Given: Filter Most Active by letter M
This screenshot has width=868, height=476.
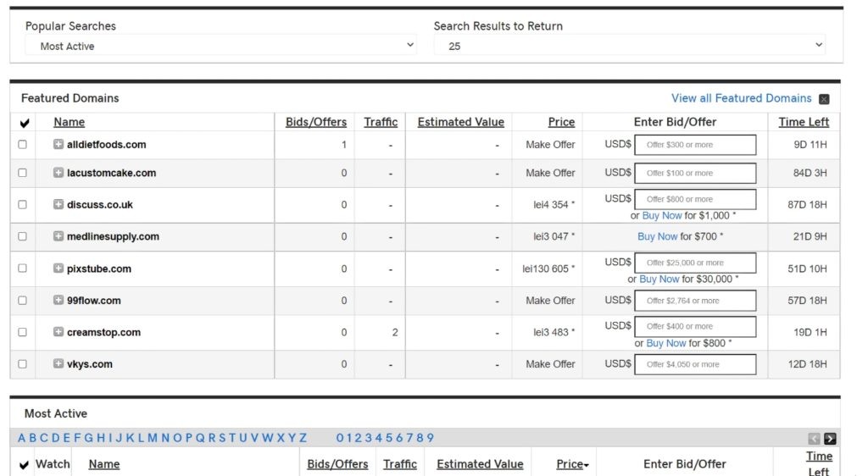Looking at the screenshot, I should click(x=153, y=438).
